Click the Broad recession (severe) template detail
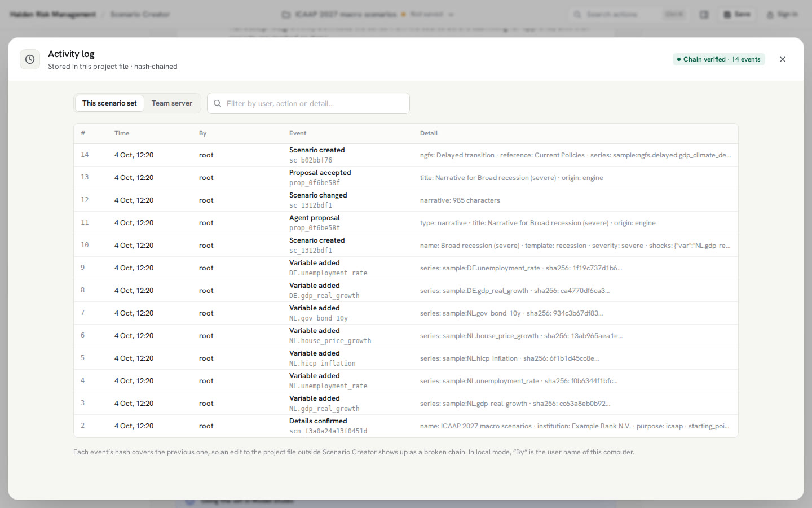The height and width of the screenshot is (508, 812). click(x=575, y=246)
